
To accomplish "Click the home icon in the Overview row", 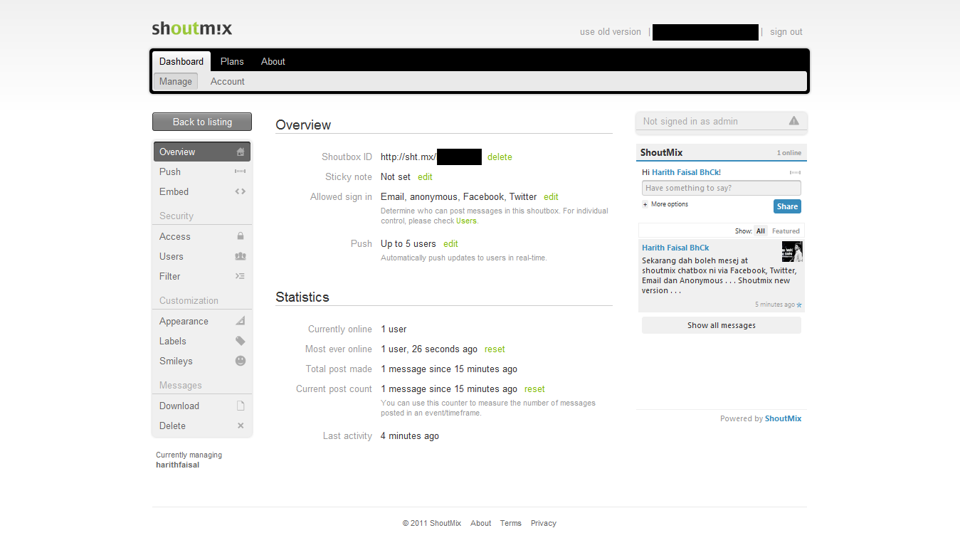I will pyautogui.click(x=241, y=152).
